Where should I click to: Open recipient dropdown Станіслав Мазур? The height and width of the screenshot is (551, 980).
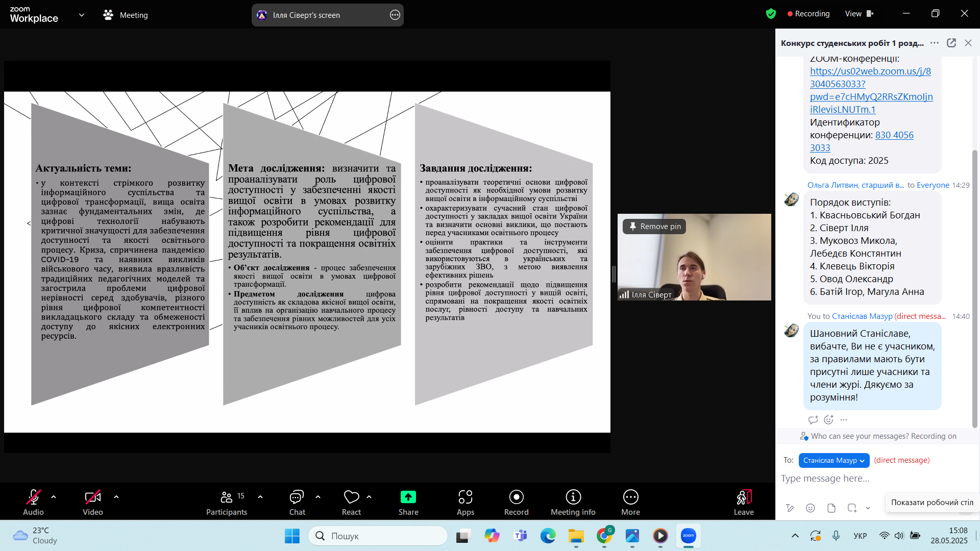tap(834, 460)
